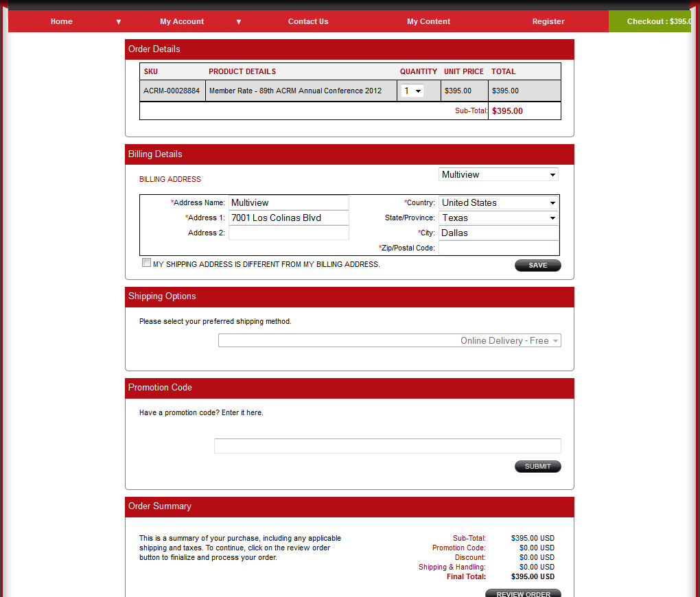Image resolution: width=700 pixels, height=597 pixels.
Task: Submit the promotion code
Action: (x=537, y=467)
